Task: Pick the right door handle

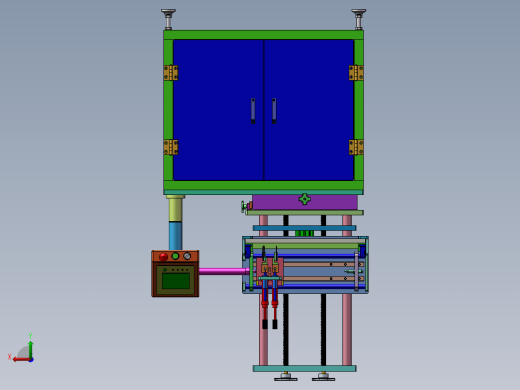Action: click(x=274, y=111)
